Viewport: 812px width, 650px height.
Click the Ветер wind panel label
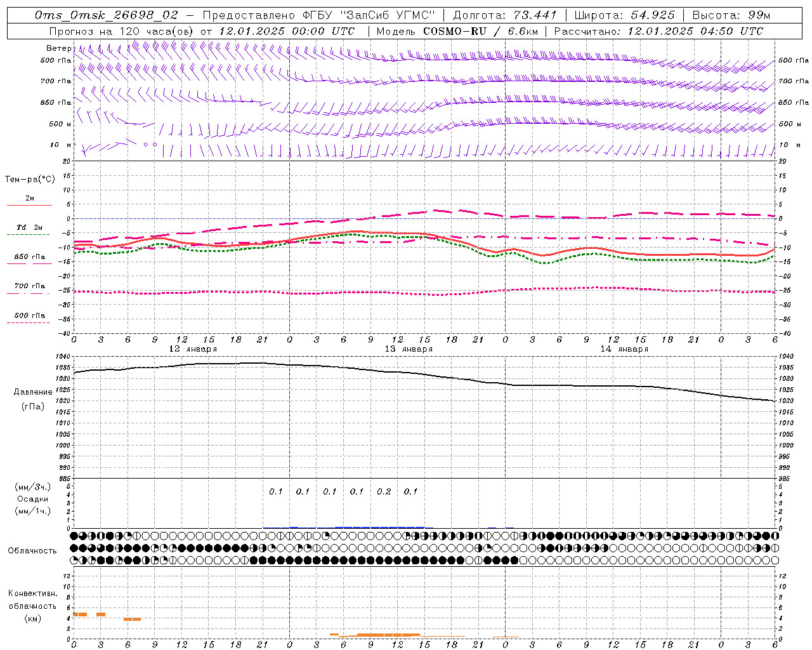coord(58,48)
